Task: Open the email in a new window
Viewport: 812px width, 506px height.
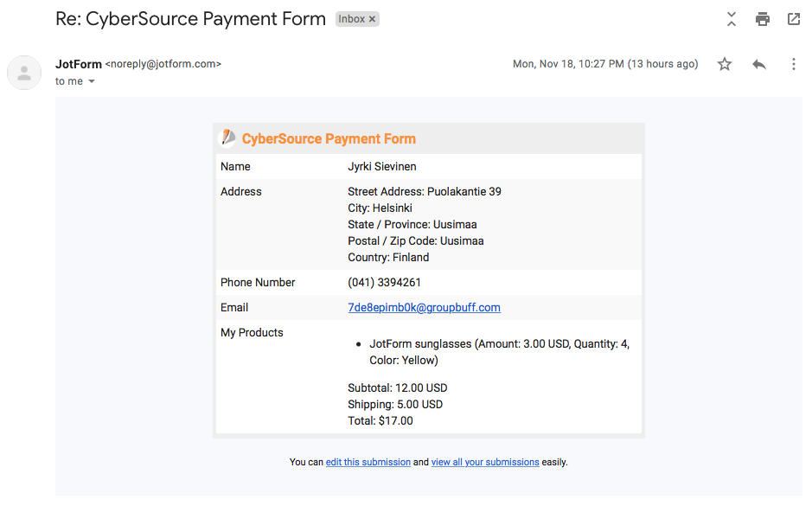Action: pos(793,18)
